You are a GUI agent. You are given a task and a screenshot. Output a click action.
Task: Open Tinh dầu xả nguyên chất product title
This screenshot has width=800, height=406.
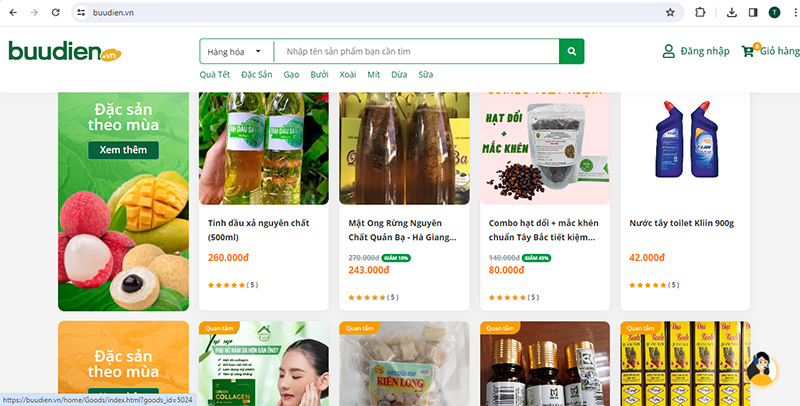(258, 230)
